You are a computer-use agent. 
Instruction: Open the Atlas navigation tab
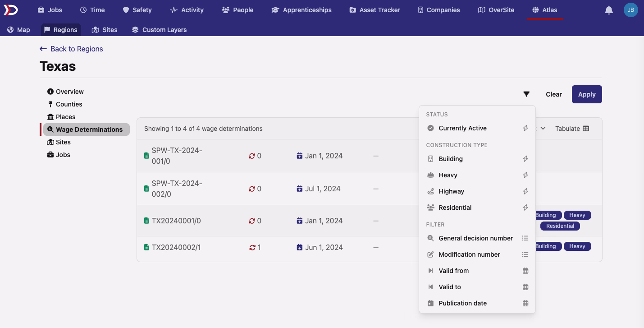pos(545,10)
